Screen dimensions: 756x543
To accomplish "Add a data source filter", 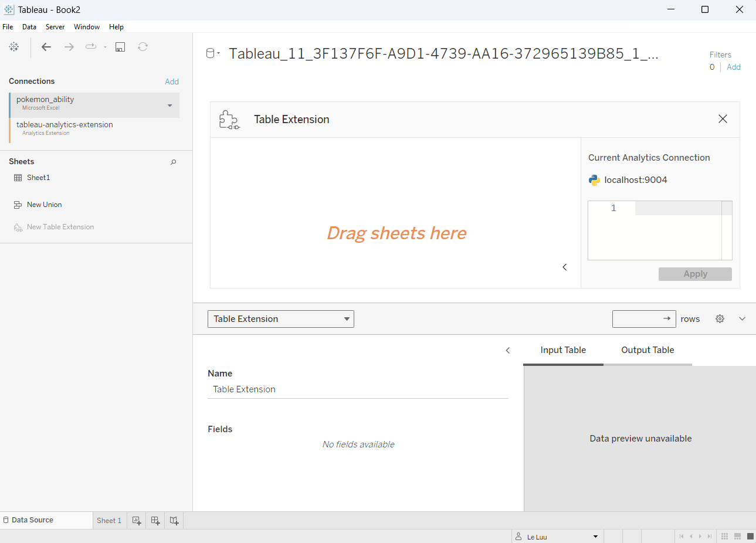I will 734,67.
